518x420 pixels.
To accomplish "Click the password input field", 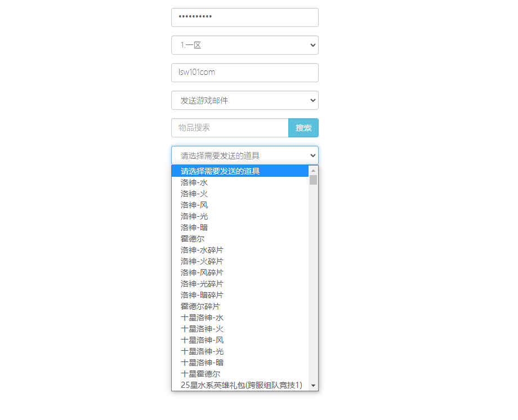I will tap(244, 17).
